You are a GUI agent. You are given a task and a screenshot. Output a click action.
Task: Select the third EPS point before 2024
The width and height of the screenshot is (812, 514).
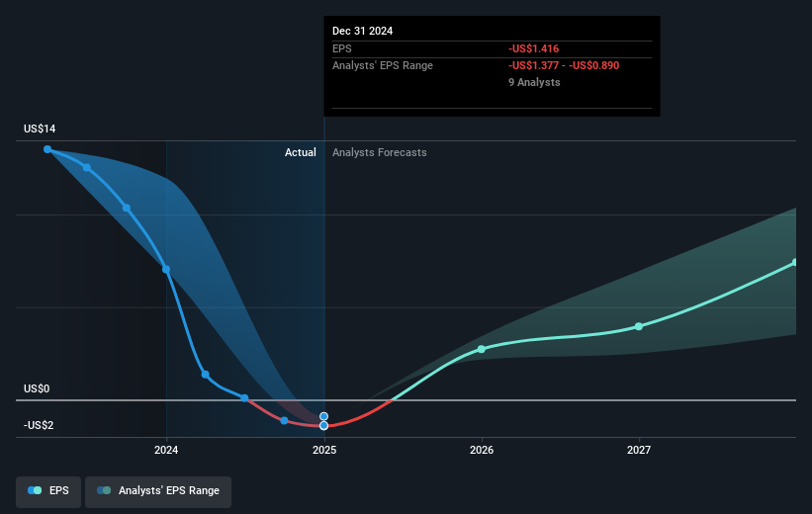point(127,208)
